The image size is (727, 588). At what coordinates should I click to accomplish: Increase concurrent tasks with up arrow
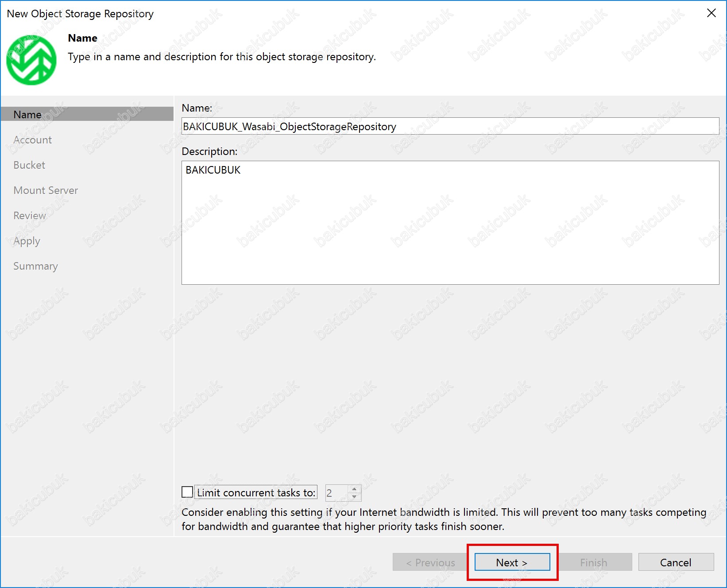354,489
